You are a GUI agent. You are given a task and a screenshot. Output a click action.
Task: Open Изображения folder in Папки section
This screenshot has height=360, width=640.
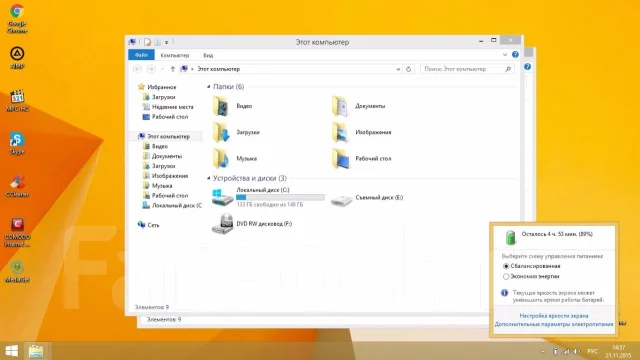[362, 132]
